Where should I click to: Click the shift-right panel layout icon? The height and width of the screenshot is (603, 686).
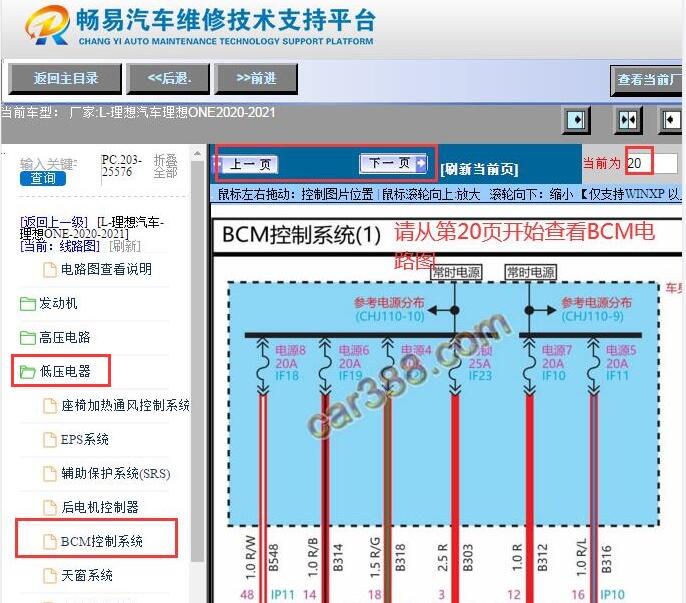click(x=576, y=119)
